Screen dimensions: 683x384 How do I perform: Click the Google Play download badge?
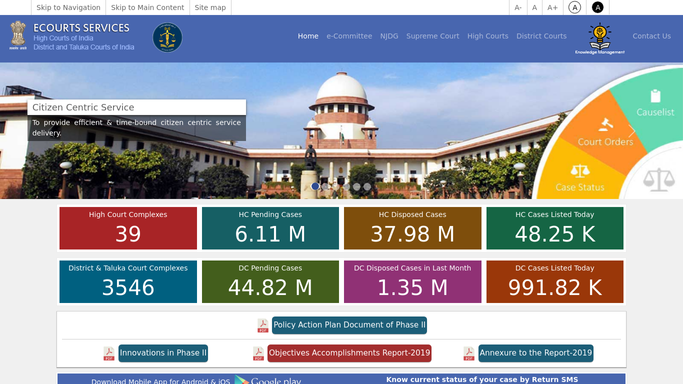pyautogui.click(x=267, y=380)
